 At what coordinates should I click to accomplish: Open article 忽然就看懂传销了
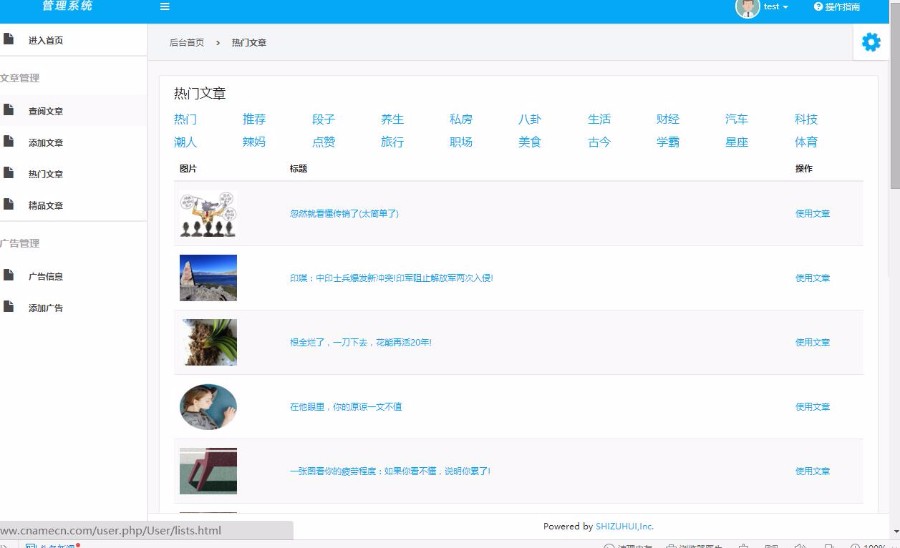[x=344, y=213]
